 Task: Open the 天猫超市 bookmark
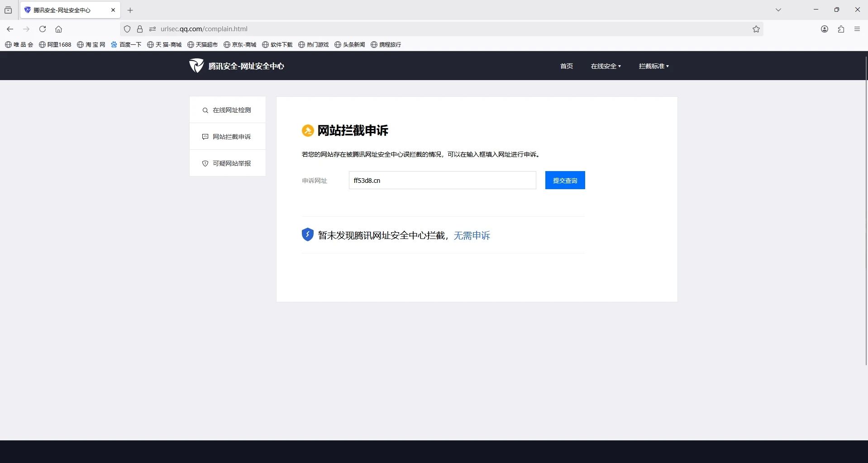(203, 44)
